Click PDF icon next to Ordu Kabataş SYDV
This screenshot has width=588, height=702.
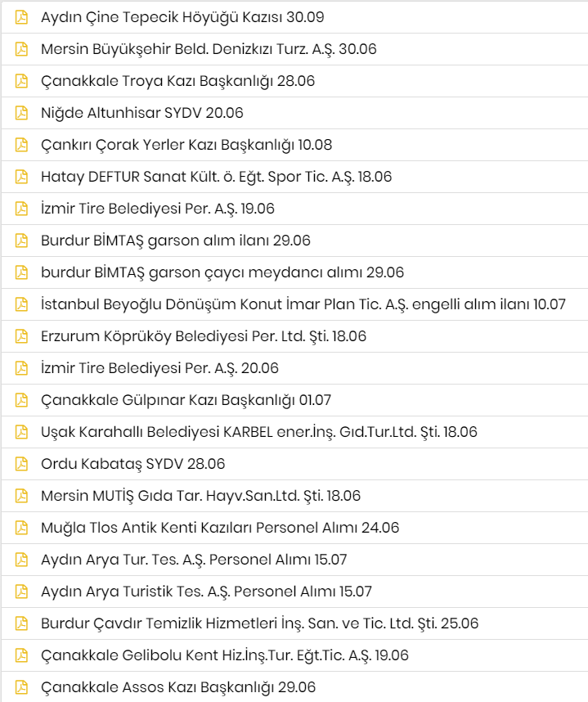click(x=21, y=464)
